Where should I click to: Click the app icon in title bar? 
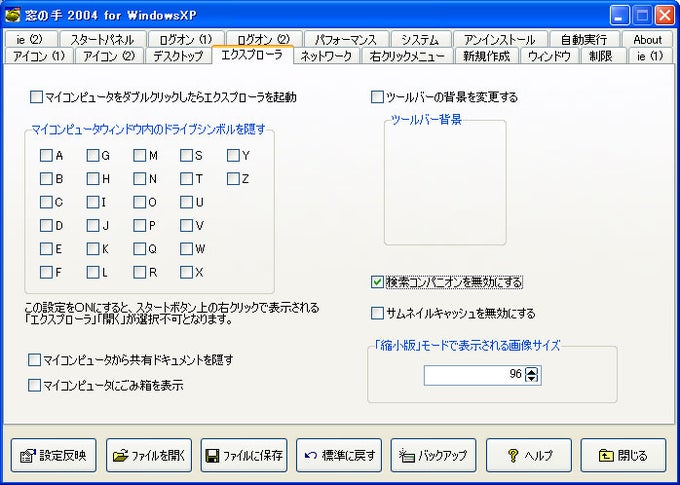tap(13, 15)
